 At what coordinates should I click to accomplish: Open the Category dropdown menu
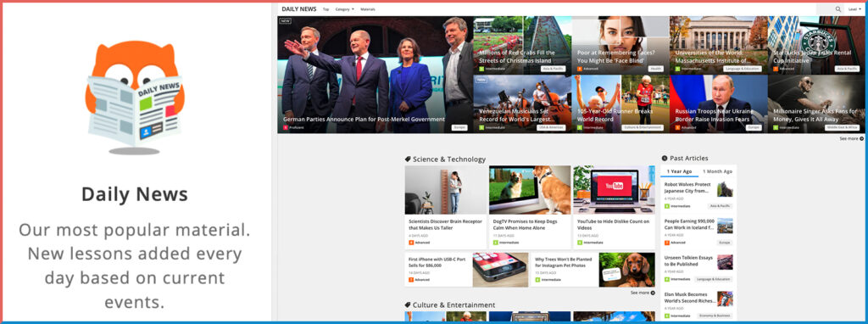(345, 9)
